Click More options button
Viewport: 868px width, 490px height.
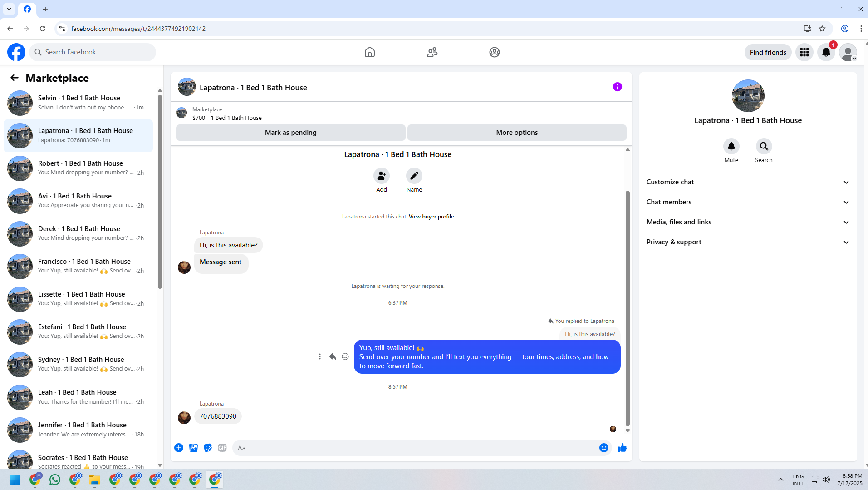[x=517, y=133]
